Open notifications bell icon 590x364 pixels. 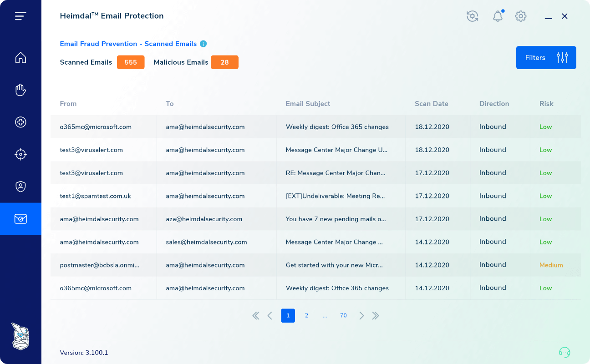[x=498, y=16]
